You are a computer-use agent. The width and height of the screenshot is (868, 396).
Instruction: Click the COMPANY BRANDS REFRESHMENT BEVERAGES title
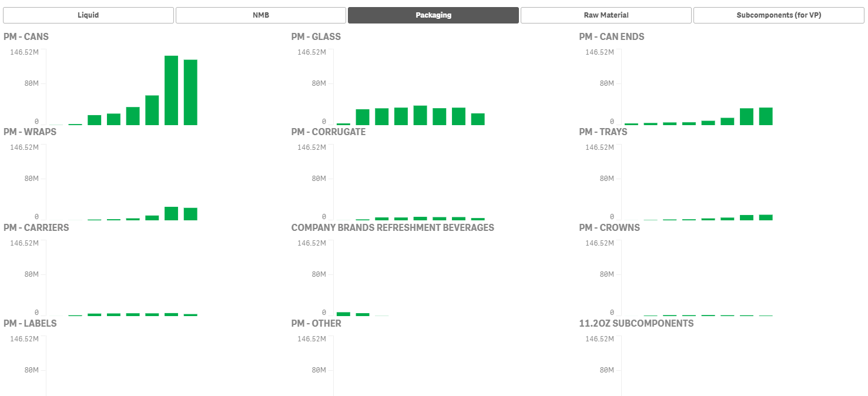click(x=392, y=227)
